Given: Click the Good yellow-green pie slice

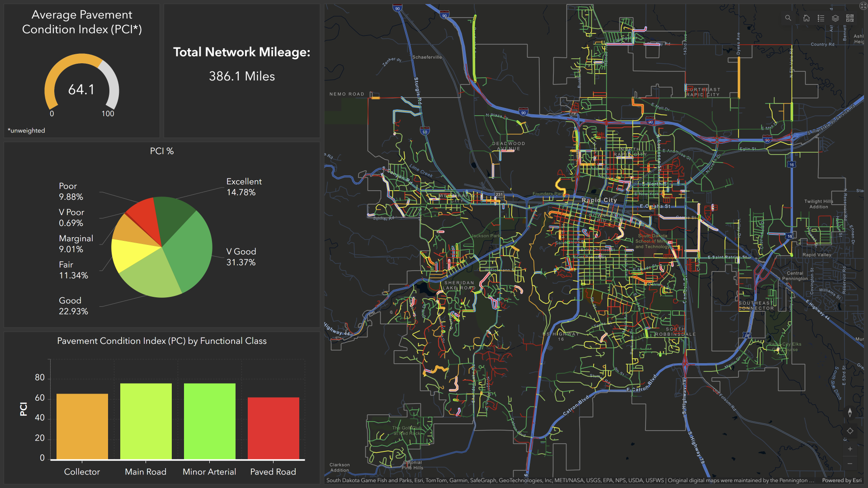Looking at the screenshot, I should pos(151,276).
